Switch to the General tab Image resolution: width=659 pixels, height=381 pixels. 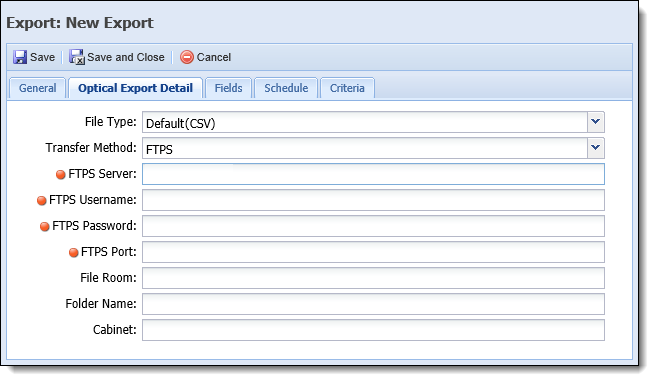[37, 88]
